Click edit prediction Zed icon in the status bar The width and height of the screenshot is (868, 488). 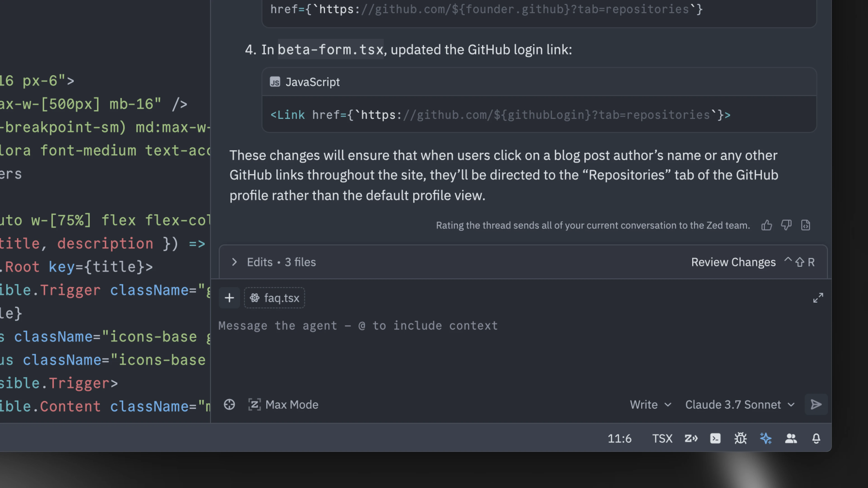(691, 439)
